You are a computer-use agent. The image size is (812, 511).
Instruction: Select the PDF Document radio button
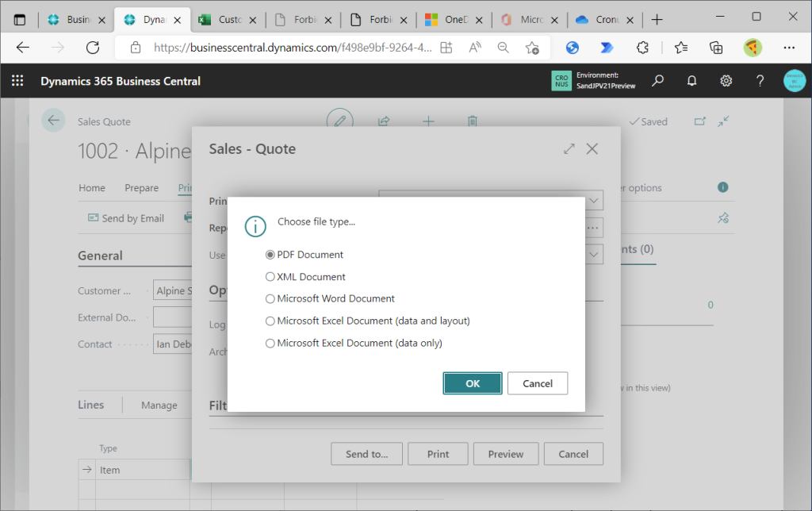(x=270, y=255)
